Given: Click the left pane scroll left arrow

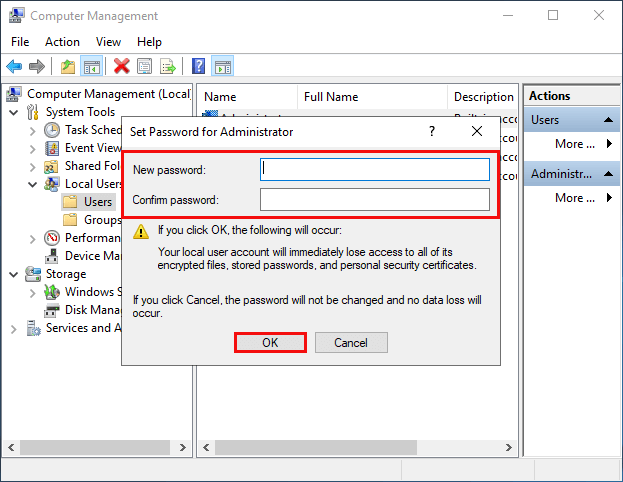Looking at the screenshot, I should [x=11, y=447].
